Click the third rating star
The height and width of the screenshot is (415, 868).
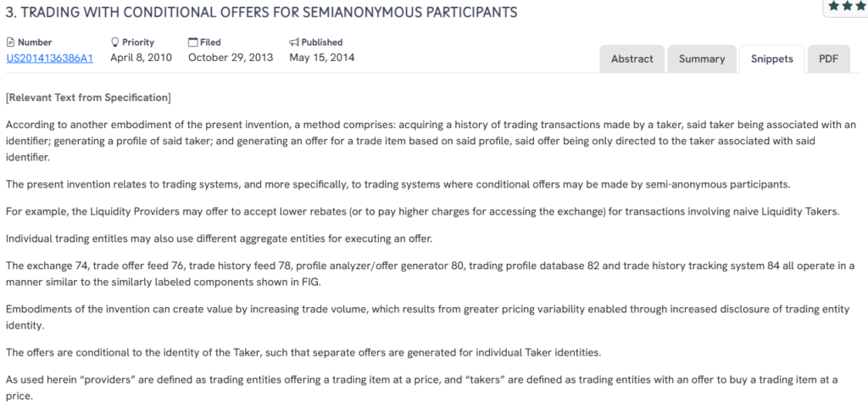click(860, 6)
